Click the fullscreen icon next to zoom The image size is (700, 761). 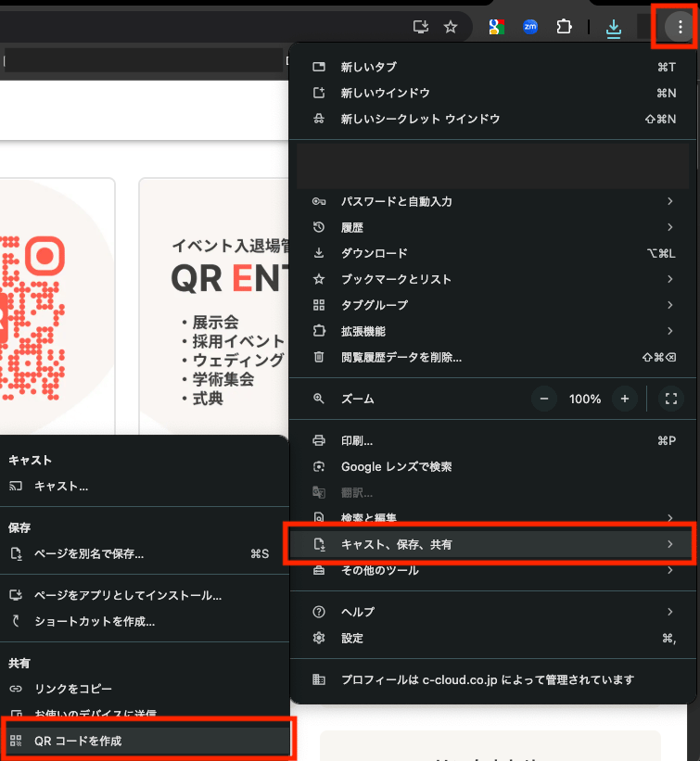point(671,399)
